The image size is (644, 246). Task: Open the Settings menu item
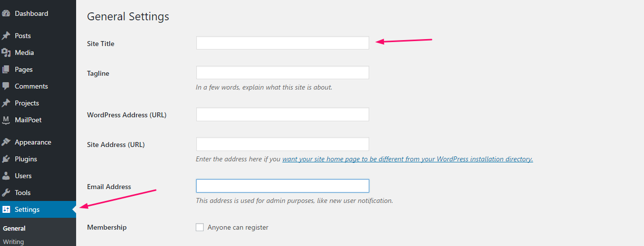(x=38, y=209)
